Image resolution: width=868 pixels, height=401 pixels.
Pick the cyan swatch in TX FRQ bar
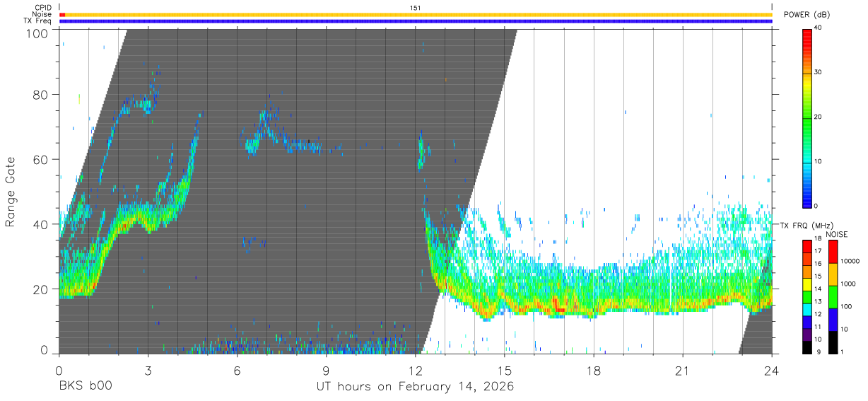point(807,309)
